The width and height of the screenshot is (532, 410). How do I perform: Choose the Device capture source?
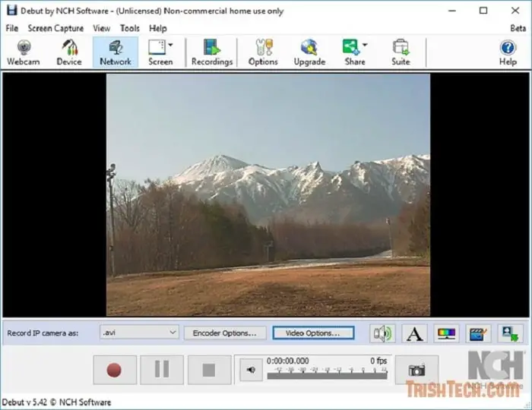coord(69,52)
